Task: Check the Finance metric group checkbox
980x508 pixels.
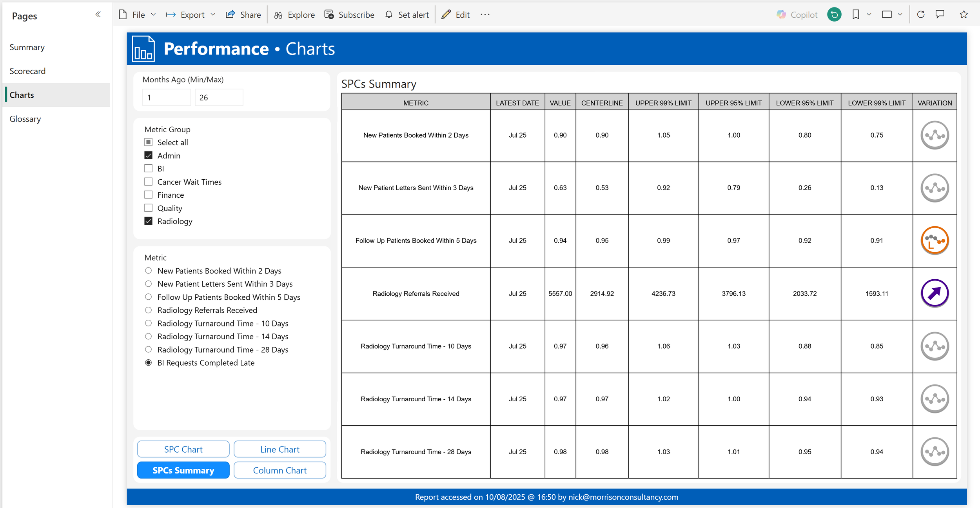Action: pyautogui.click(x=148, y=195)
